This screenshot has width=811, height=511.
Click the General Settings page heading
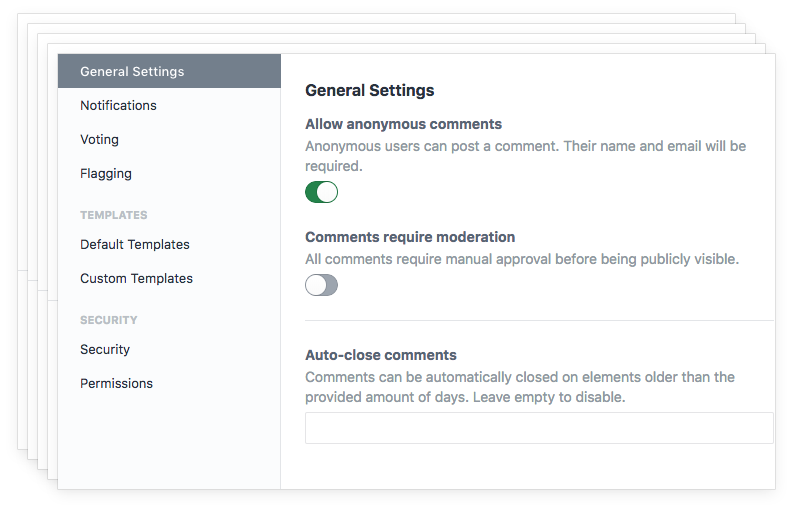point(369,90)
